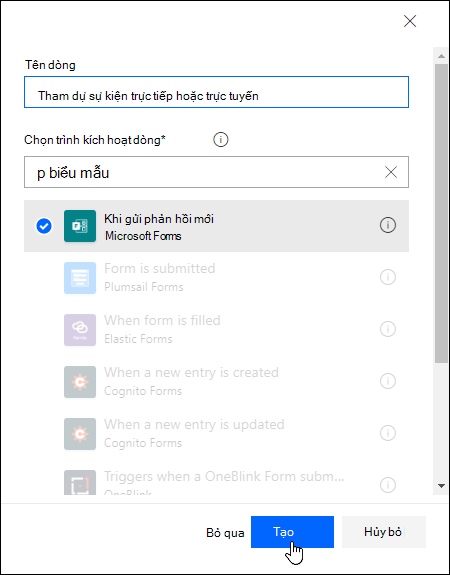
Task: Click the scrollbar down arrow
Action: tap(441, 486)
